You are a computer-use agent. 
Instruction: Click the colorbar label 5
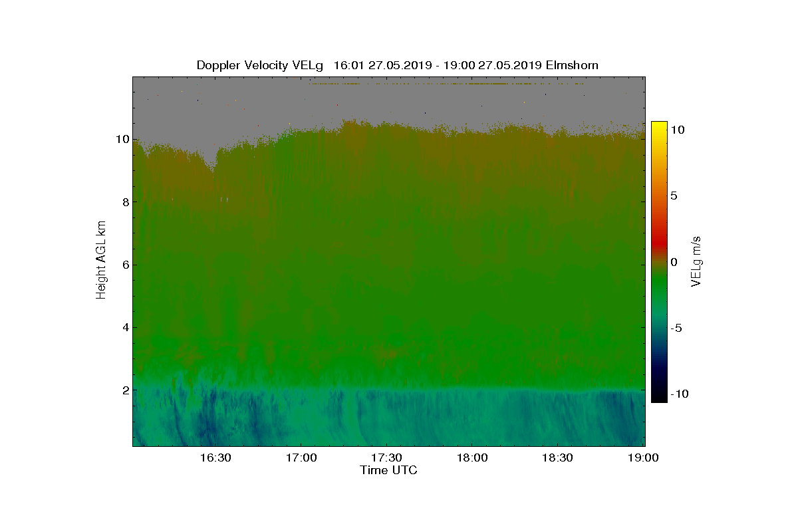[x=673, y=196]
